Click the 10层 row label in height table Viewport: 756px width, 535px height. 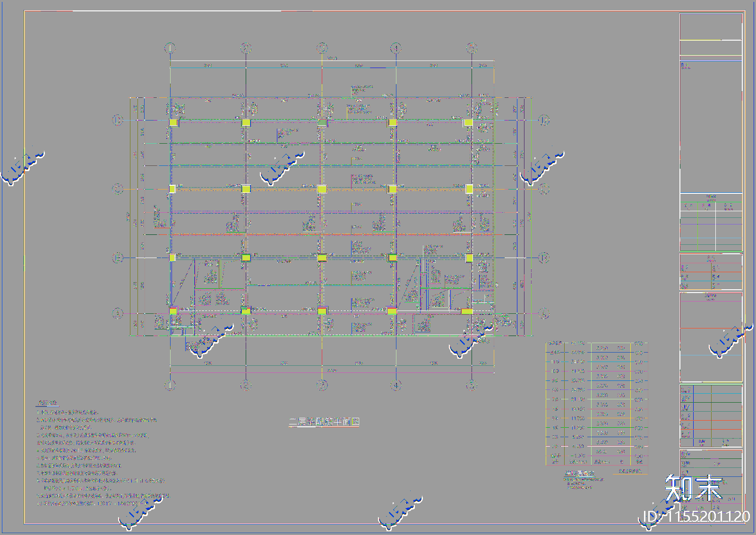555,371
